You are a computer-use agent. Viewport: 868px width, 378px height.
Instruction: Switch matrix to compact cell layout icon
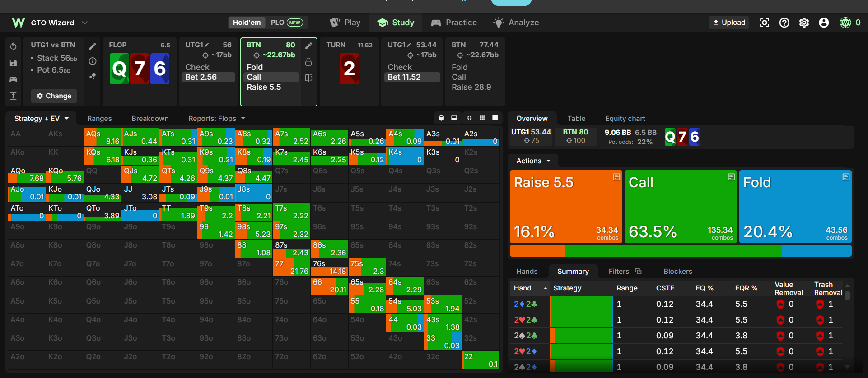469,118
